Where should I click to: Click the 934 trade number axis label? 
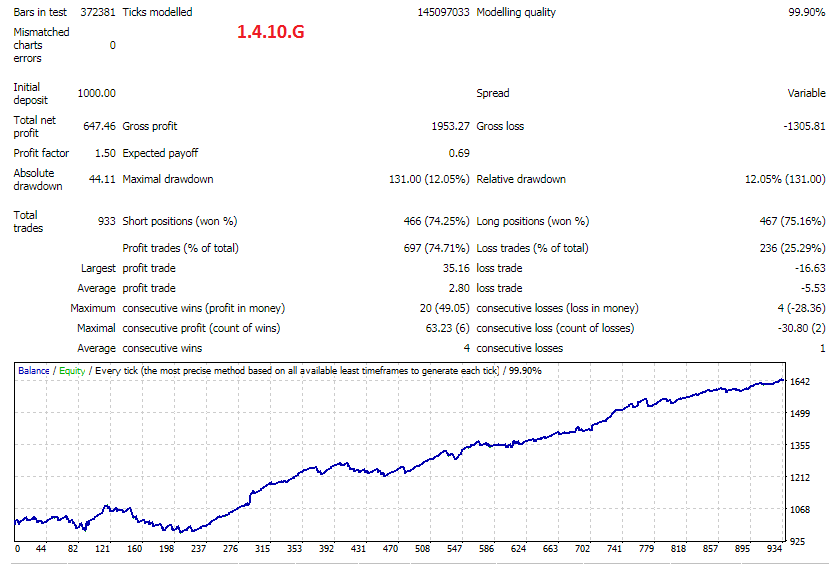coord(774,549)
